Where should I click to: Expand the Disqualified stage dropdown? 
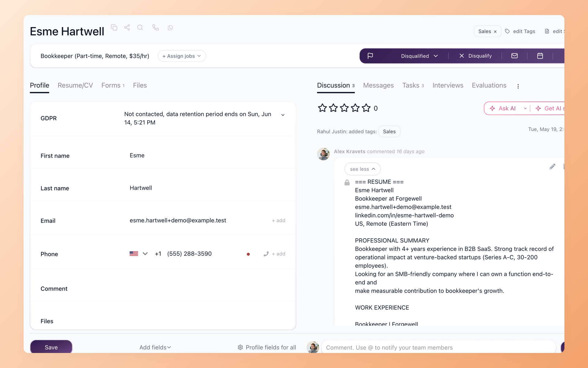[419, 56]
